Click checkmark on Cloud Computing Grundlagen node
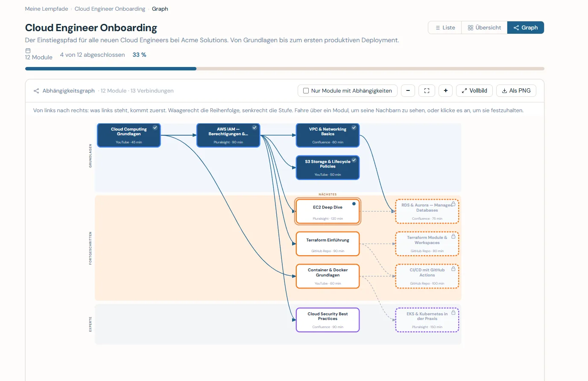588x381 pixels. (155, 128)
